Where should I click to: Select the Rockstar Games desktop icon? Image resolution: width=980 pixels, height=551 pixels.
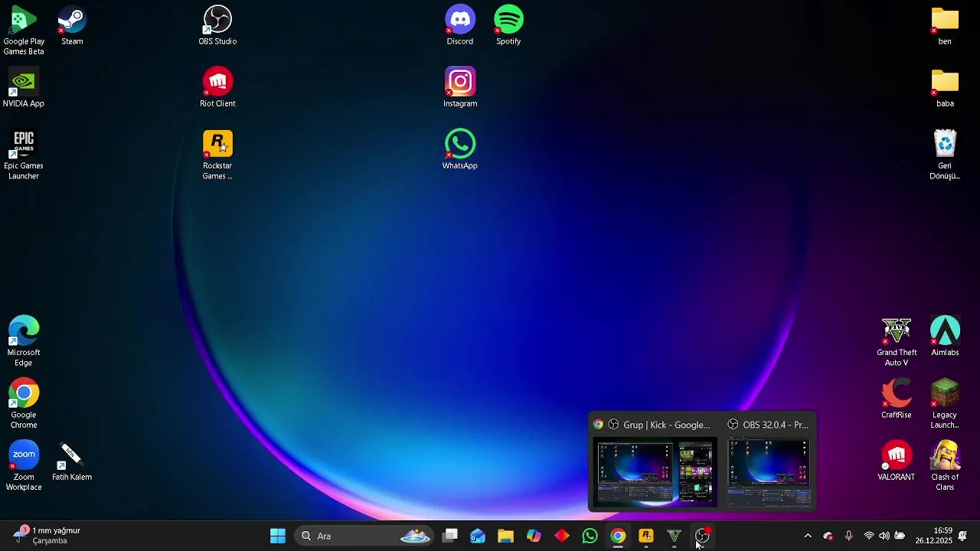coord(217,155)
